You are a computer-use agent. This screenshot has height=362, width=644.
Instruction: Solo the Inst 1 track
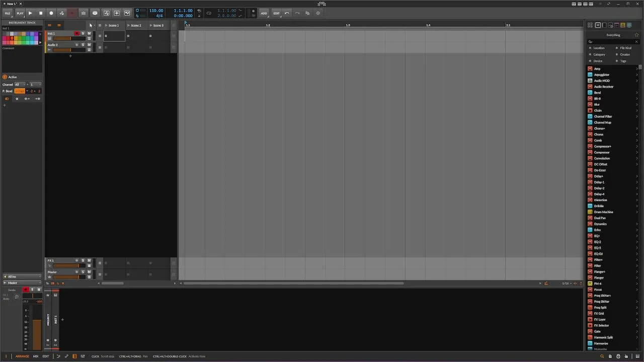[83, 33]
